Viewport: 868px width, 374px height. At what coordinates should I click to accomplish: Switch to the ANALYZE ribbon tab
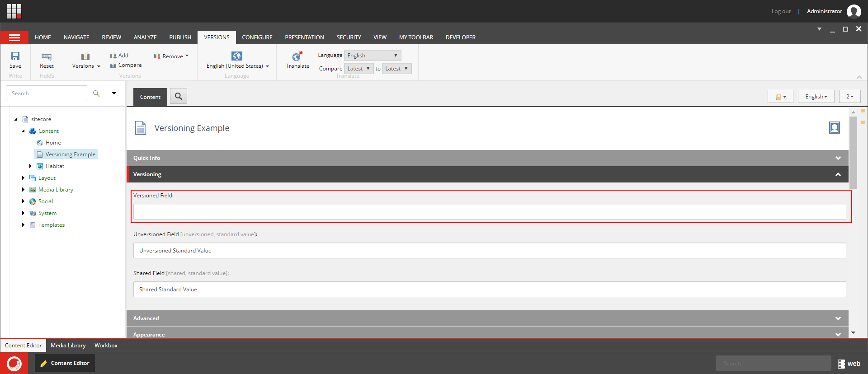[x=145, y=37]
